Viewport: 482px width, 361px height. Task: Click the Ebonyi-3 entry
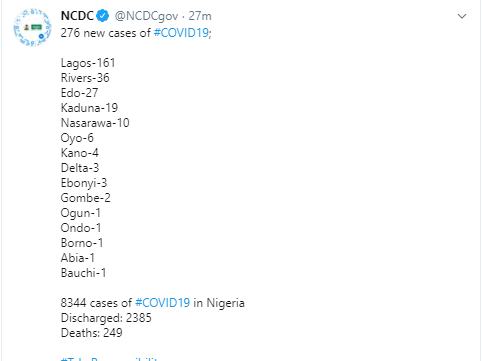coord(84,183)
